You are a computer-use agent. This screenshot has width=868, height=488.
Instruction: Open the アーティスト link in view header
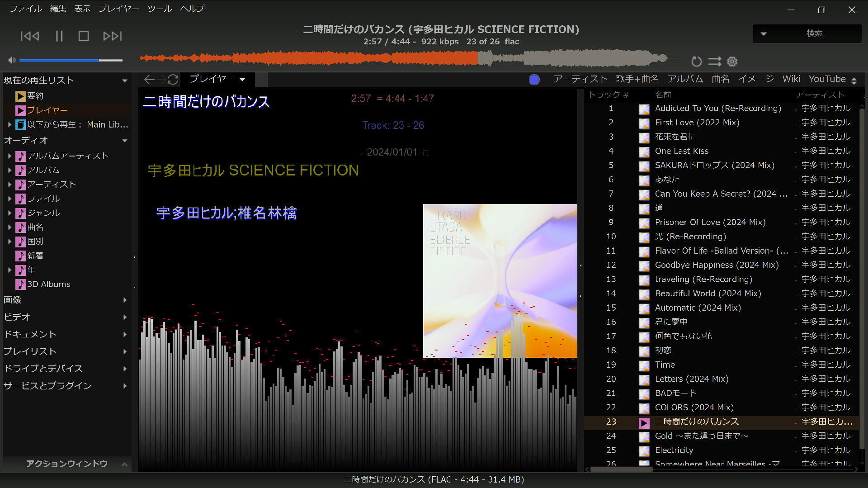click(580, 79)
